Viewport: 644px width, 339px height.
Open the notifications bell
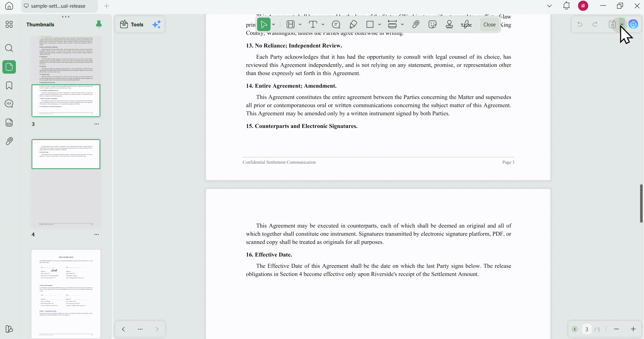567,6
